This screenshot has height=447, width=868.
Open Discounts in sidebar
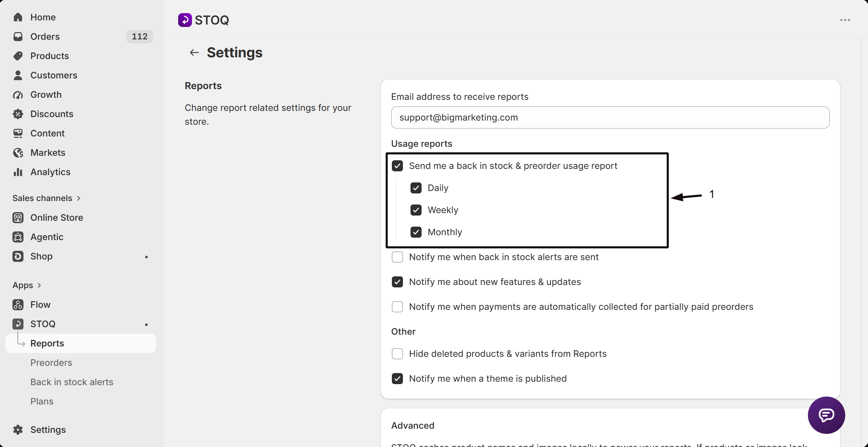pyautogui.click(x=81, y=114)
